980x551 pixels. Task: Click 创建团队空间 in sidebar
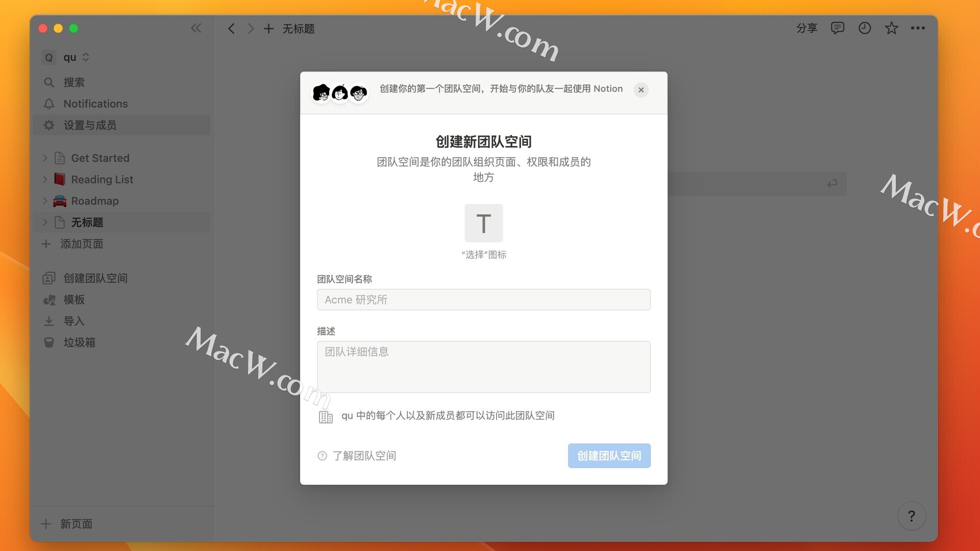(121, 278)
